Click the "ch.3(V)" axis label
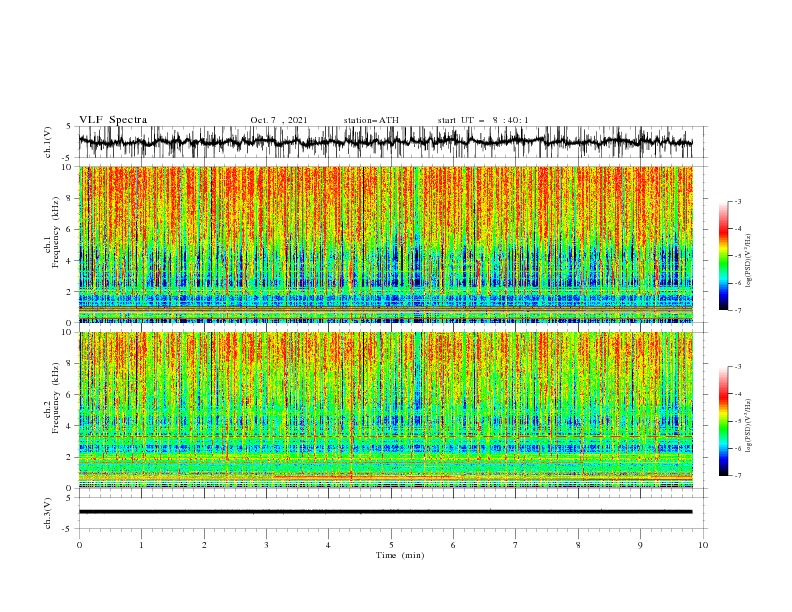The width and height of the screenshot is (792, 612). pyautogui.click(x=48, y=513)
